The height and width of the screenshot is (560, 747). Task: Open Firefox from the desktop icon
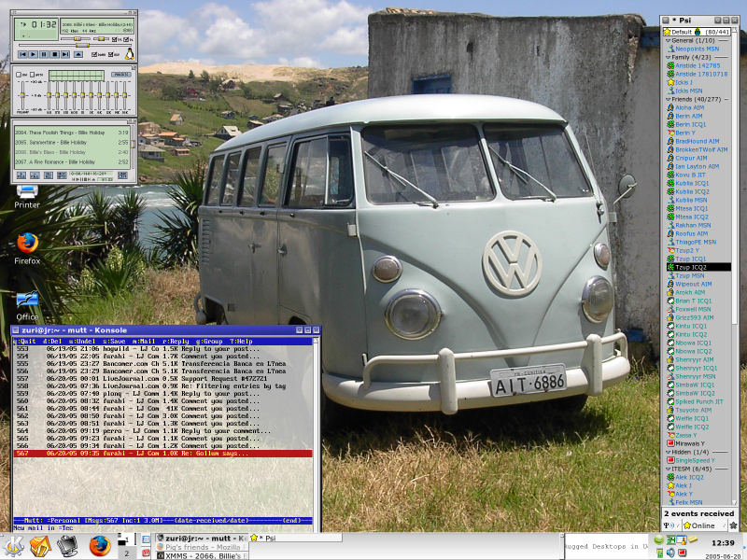coord(28,244)
